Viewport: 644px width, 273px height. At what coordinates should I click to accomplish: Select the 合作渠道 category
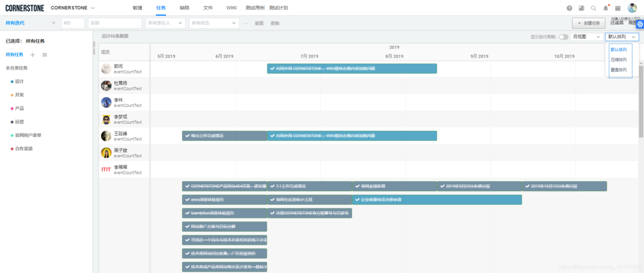(23, 149)
